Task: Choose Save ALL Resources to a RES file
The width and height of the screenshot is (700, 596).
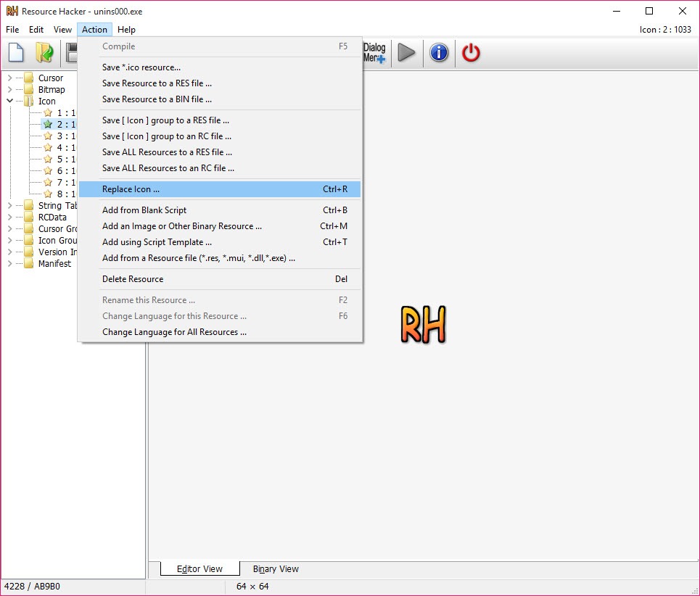Action: click(x=220, y=152)
